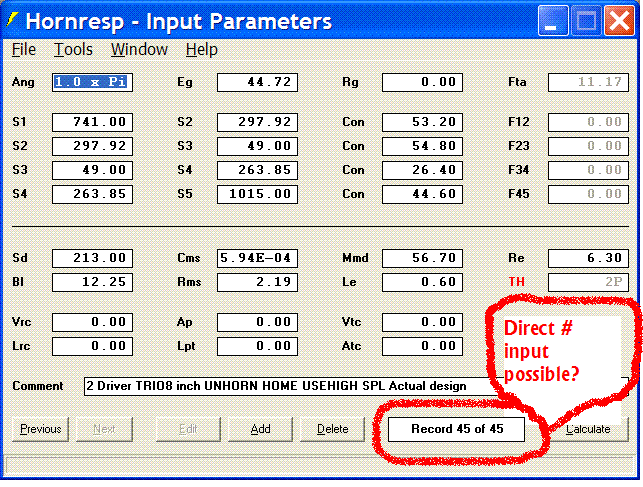643x487 pixels.
Task: Add a new record
Action: (x=260, y=429)
